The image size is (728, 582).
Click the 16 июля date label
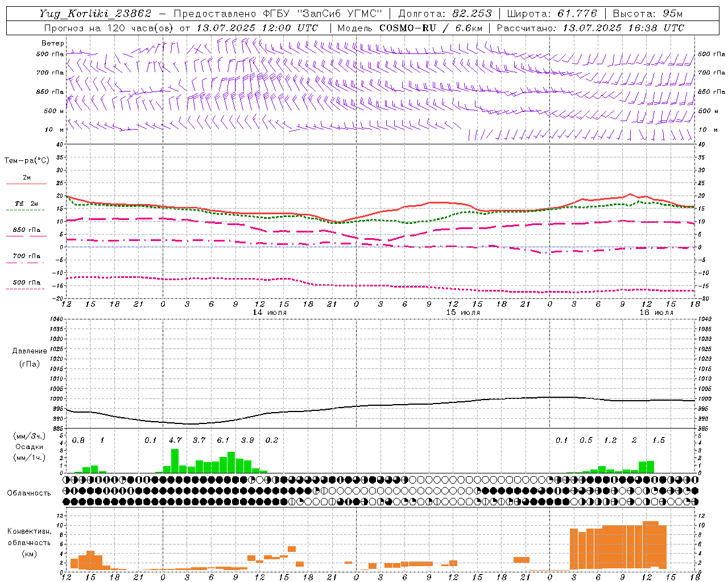656,313
